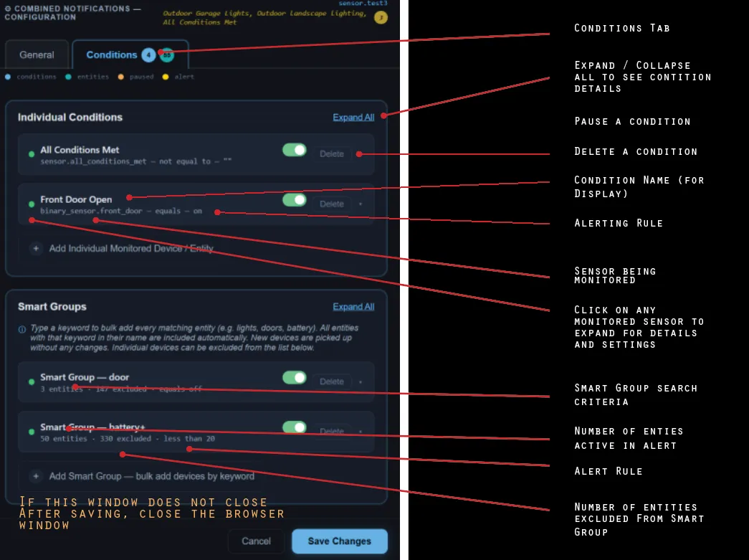Expand the Front Door Open row chevron
749x560 pixels.
click(x=361, y=204)
